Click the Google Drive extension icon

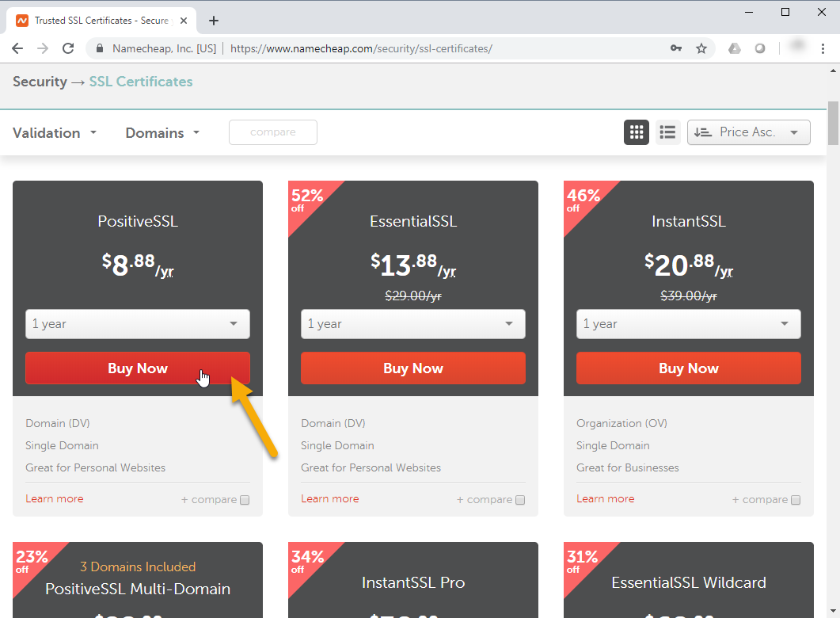coord(735,49)
